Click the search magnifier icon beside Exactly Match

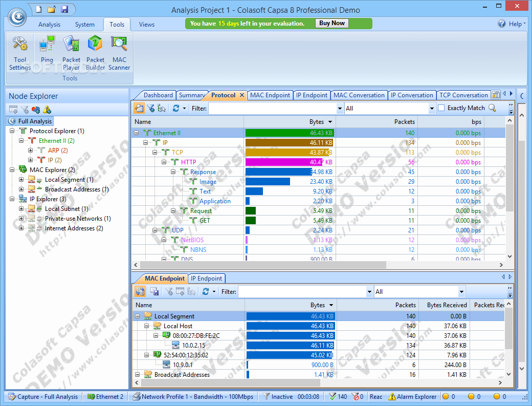pos(492,108)
